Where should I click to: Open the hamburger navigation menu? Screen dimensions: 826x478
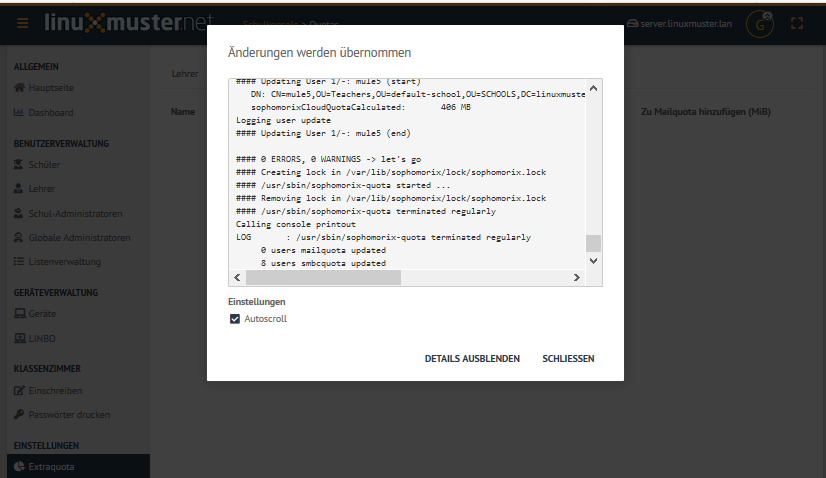click(x=22, y=23)
